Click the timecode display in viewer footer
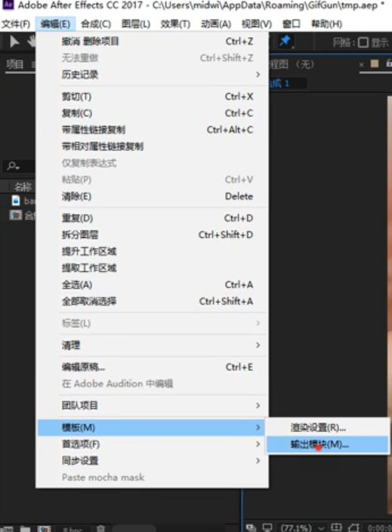392x532 pixels. tap(379, 528)
